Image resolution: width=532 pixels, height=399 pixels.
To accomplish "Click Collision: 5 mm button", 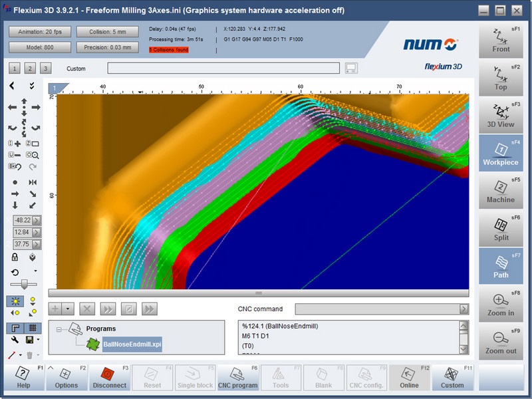I will pyautogui.click(x=108, y=32).
